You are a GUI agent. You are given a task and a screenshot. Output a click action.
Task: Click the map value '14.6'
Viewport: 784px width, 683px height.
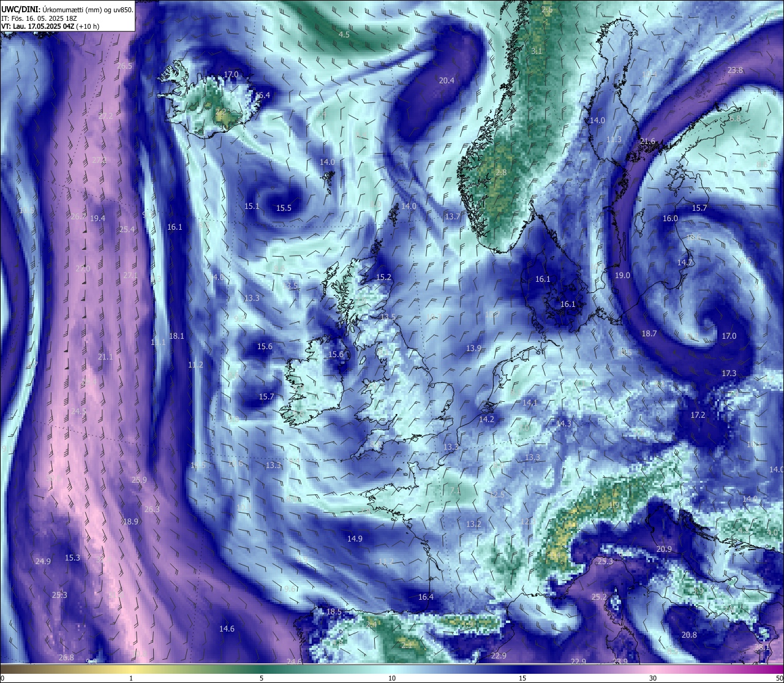coord(227,629)
